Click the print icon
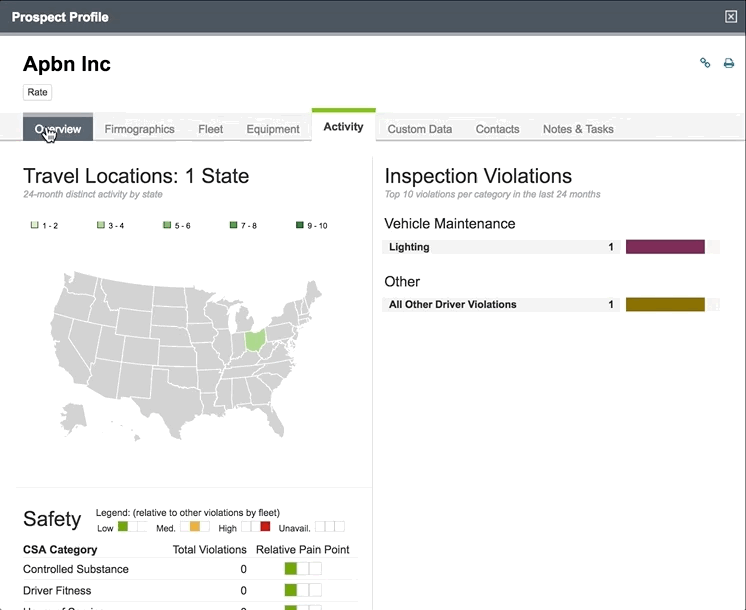746x610 pixels. (x=729, y=63)
